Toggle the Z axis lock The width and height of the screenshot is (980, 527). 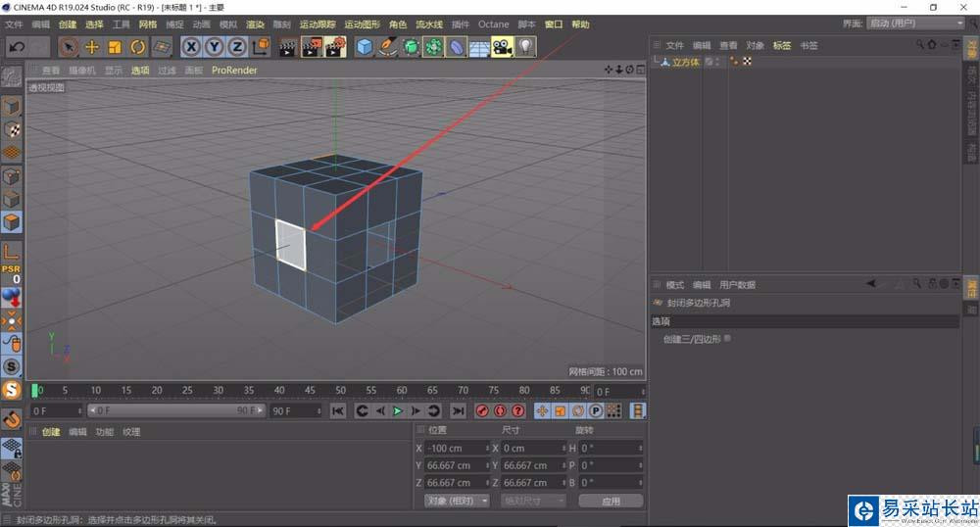coord(237,47)
